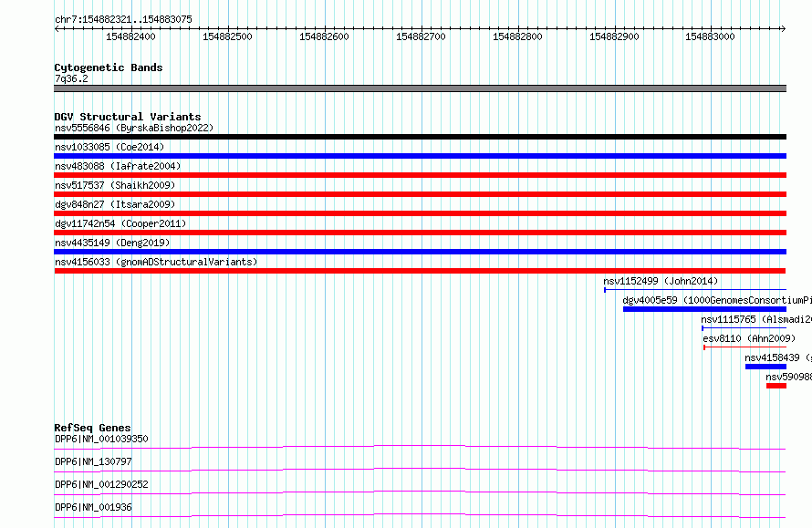This screenshot has height=528, width=812.
Task: Click DPP6|NM_001290252 transcript label
Action: 101,484
